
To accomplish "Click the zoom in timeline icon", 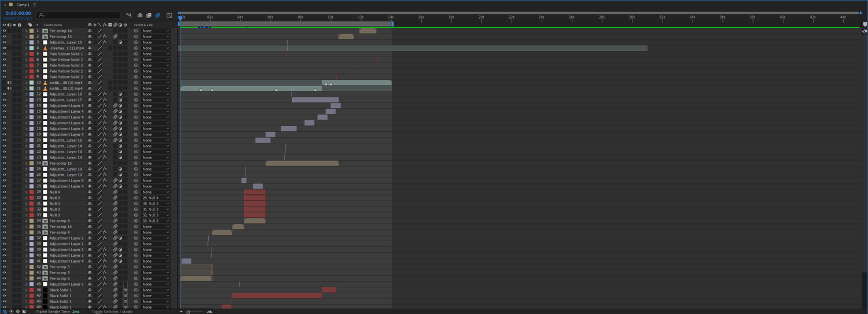I will [209, 312].
